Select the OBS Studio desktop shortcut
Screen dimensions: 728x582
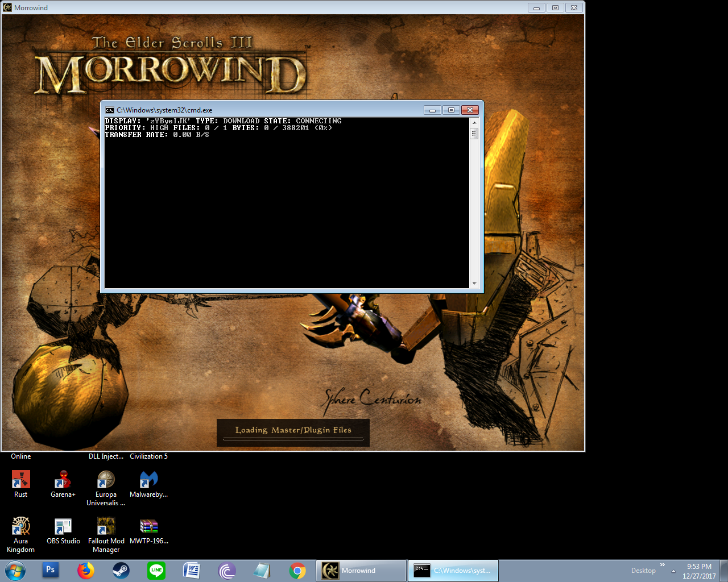(x=63, y=531)
